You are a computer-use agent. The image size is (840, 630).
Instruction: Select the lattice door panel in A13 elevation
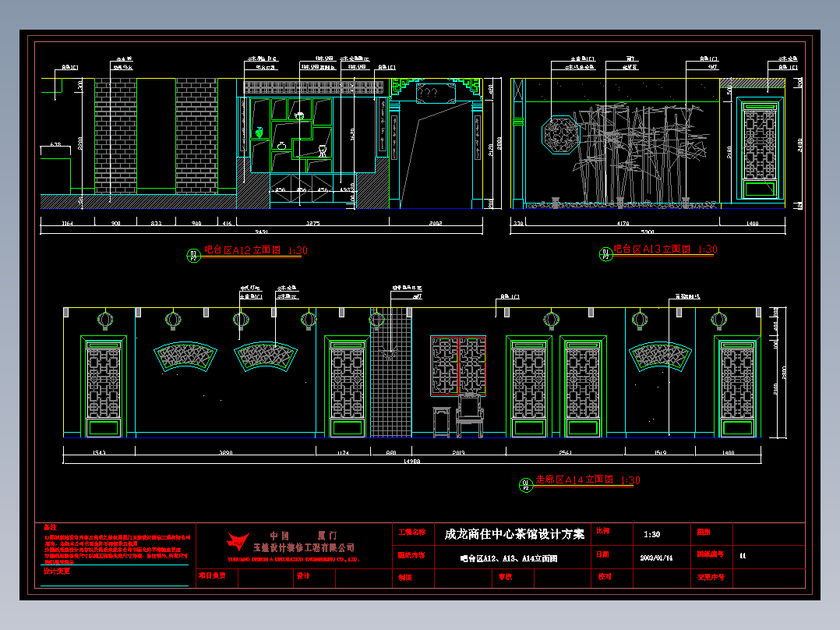tap(761, 148)
